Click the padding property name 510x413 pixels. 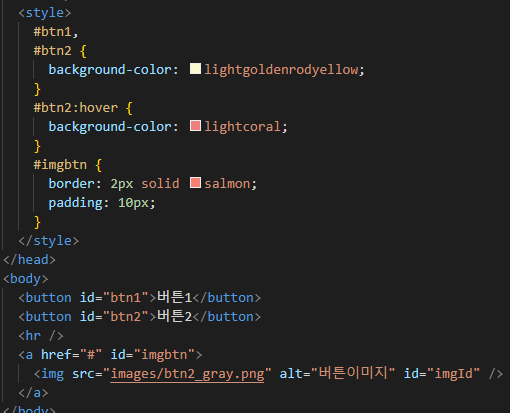(75, 203)
